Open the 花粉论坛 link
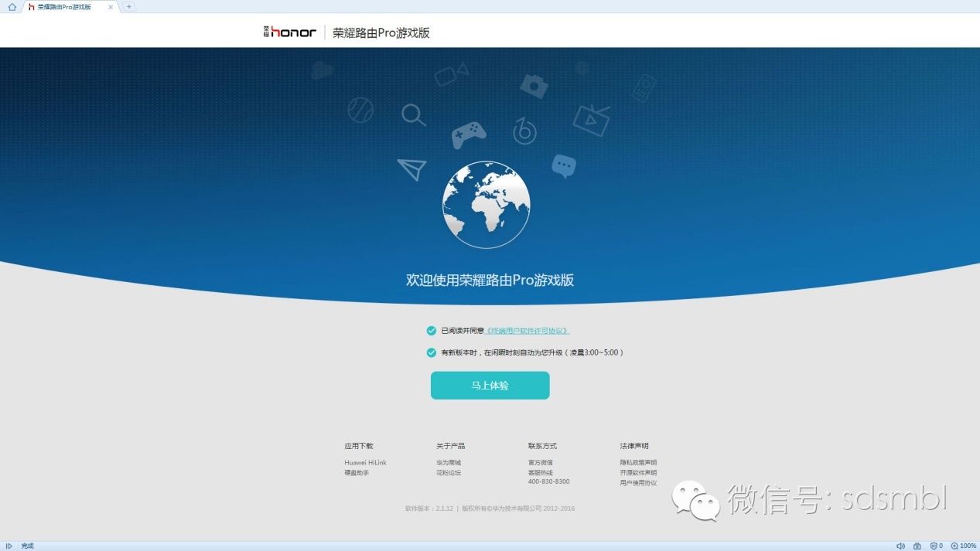The width and height of the screenshot is (980, 551). pos(449,472)
